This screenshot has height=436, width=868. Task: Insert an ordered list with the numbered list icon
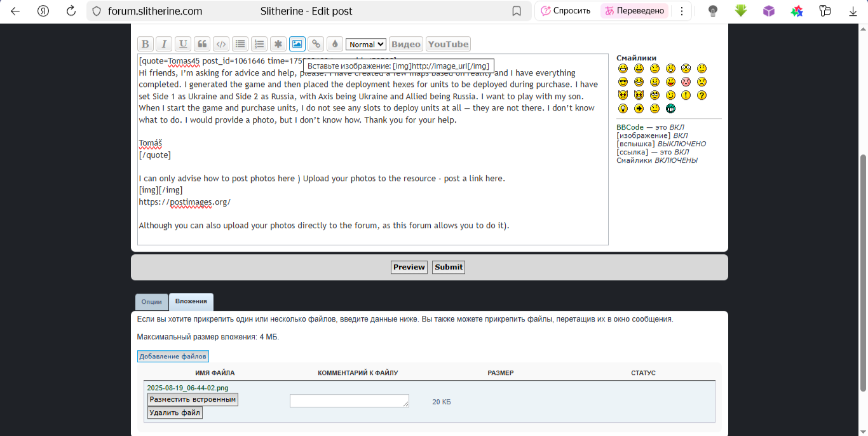click(x=259, y=44)
